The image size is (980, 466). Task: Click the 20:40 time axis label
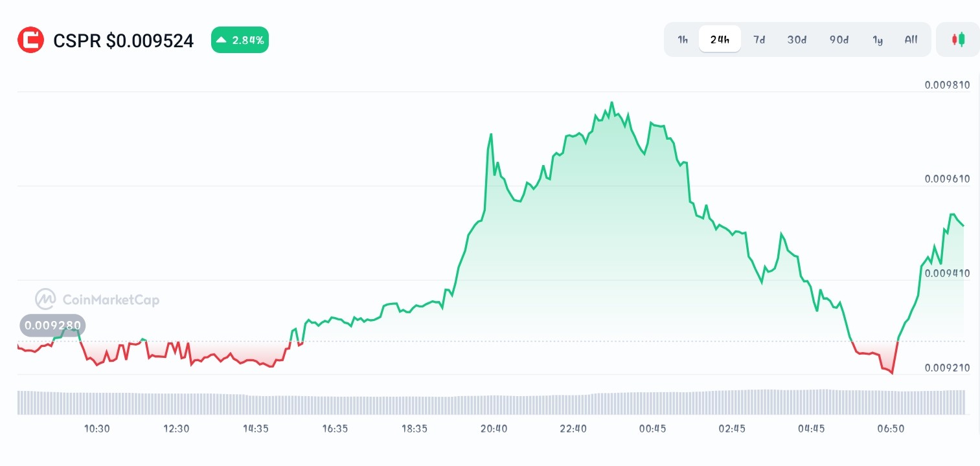point(494,428)
